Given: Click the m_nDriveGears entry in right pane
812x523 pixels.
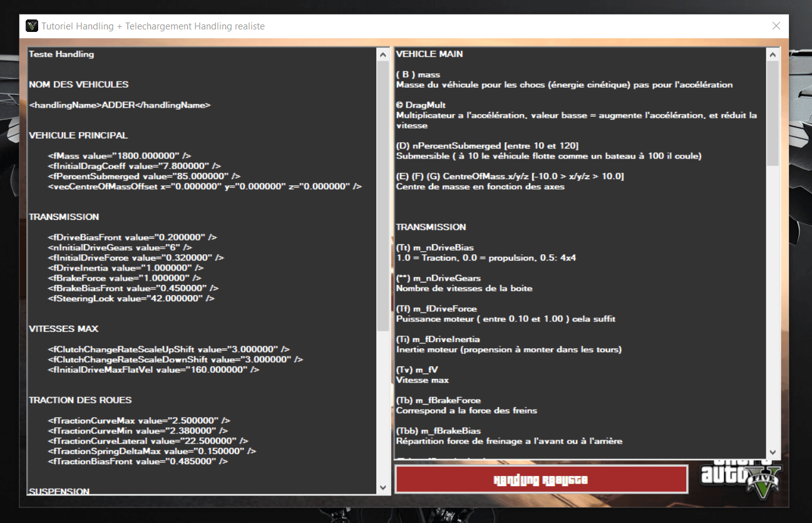Looking at the screenshot, I should [438, 278].
